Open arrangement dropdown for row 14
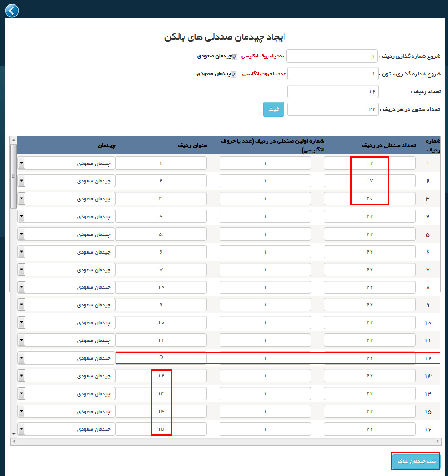448x476 pixels. click(21, 393)
